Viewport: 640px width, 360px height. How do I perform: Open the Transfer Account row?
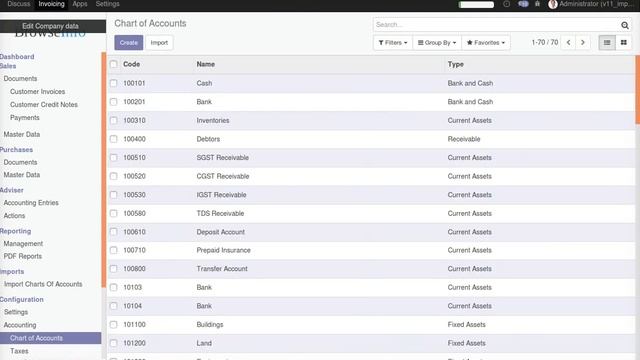[371, 269]
